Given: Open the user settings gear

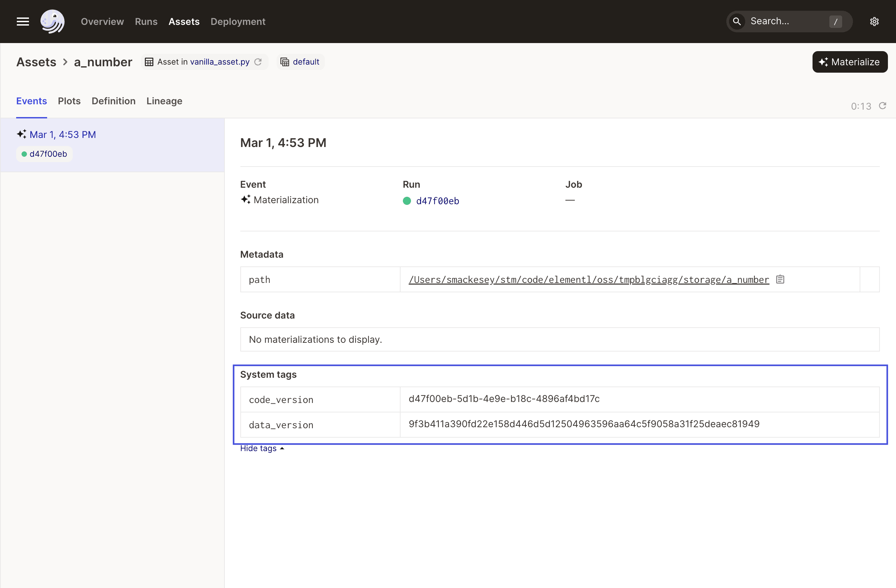Looking at the screenshot, I should [874, 22].
